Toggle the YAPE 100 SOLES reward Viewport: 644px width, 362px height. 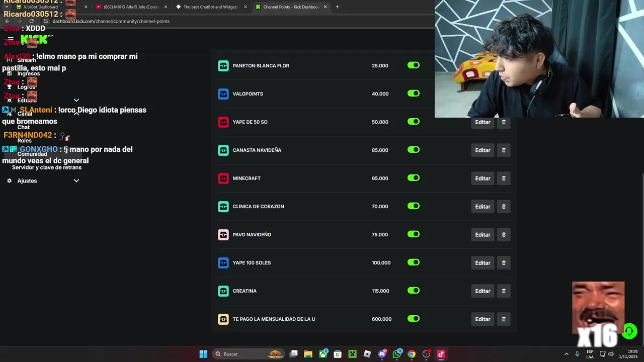[414, 262]
